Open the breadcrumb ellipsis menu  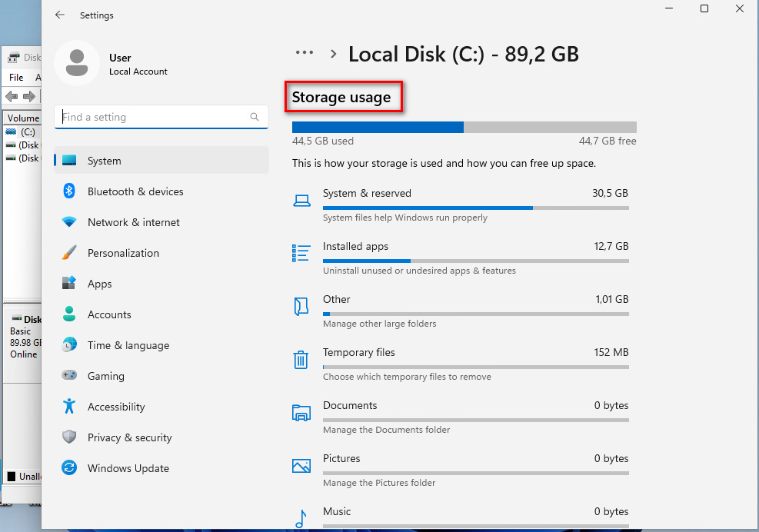coord(305,52)
